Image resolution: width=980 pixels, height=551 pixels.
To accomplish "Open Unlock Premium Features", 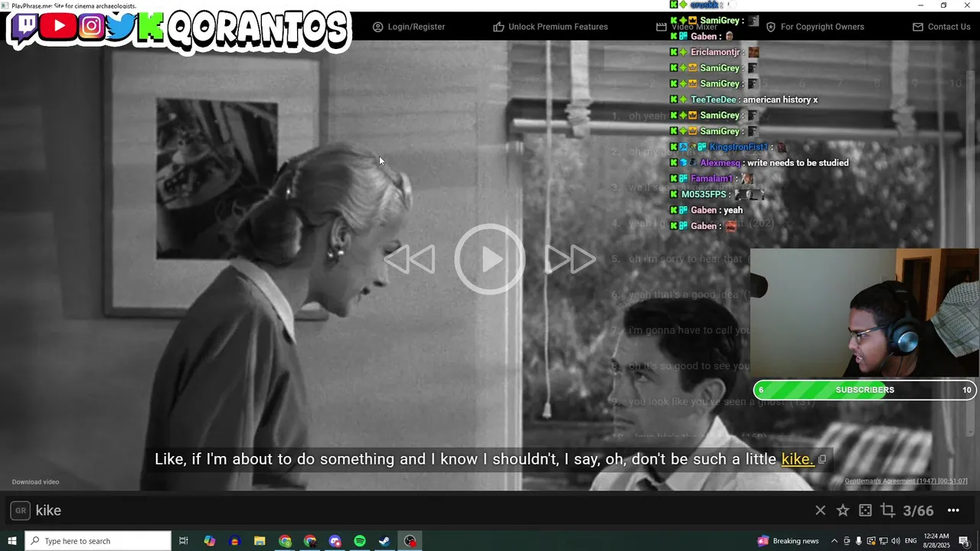I will 550,27.
